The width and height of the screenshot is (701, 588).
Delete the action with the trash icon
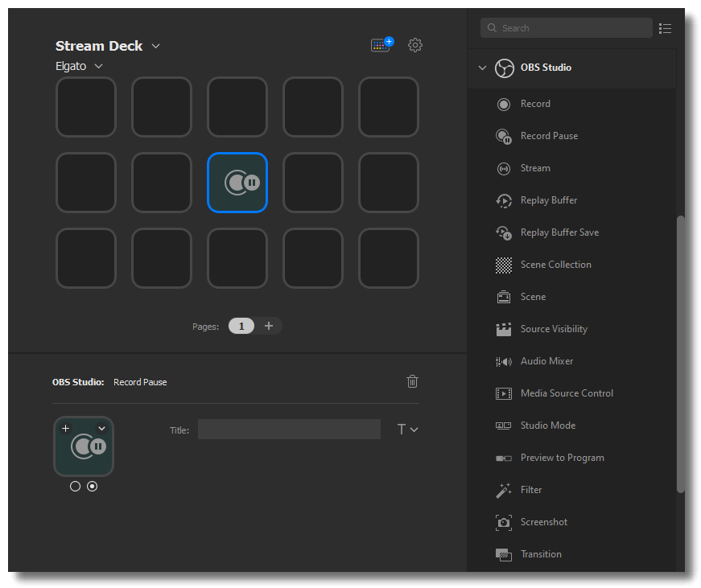pyautogui.click(x=412, y=381)
